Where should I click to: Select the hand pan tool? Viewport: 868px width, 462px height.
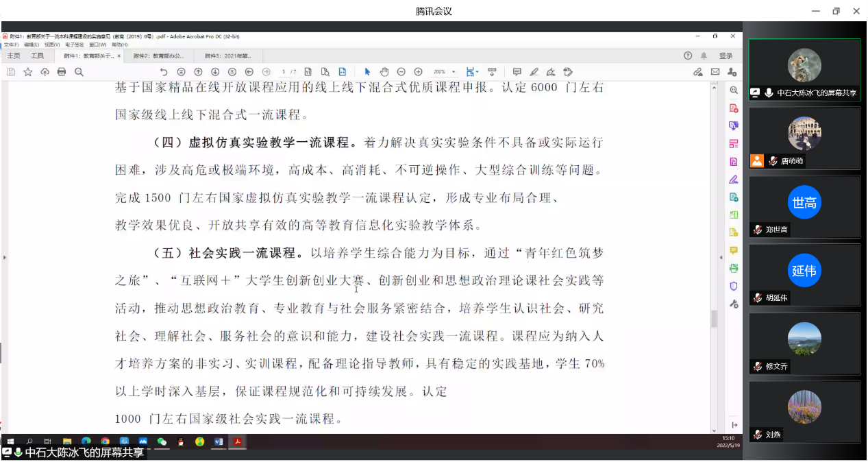384,72
